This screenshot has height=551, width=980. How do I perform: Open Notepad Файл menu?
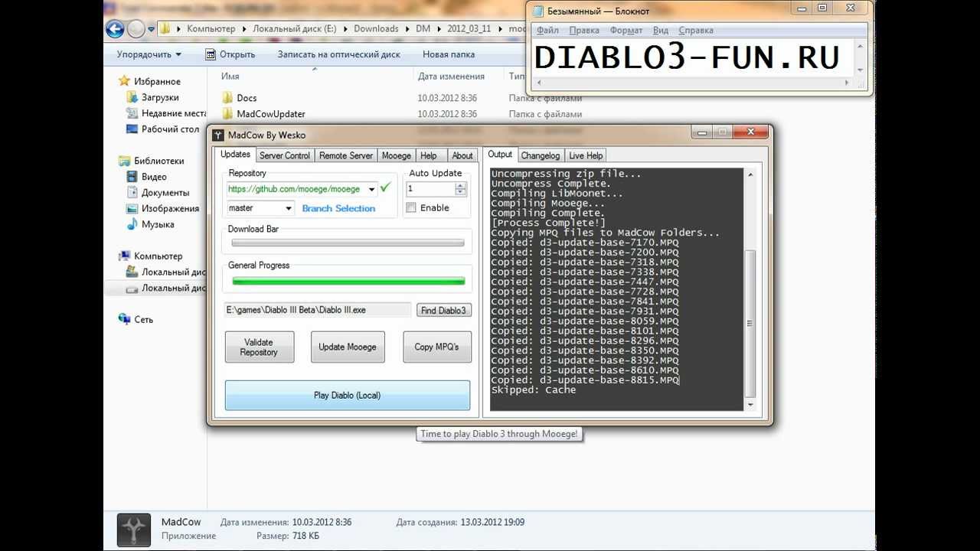547,31
